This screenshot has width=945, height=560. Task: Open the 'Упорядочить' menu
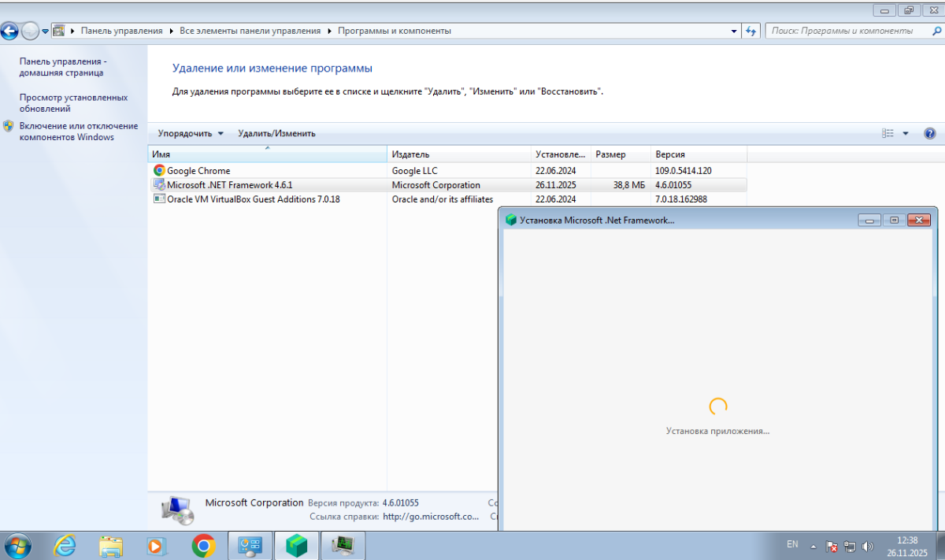[x=191, y=133]
